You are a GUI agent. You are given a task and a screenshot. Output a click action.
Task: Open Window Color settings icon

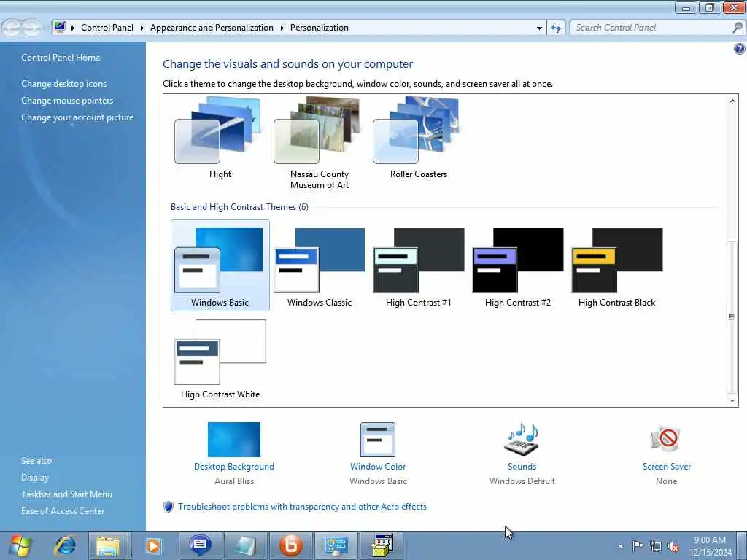click(x=378, y=440)
